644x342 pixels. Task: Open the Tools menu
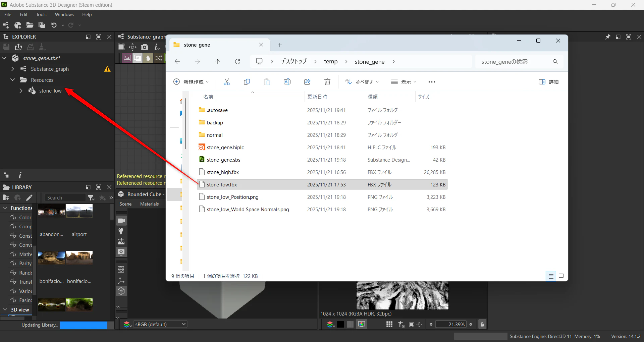pyautogui.click(x=41, y=14)
